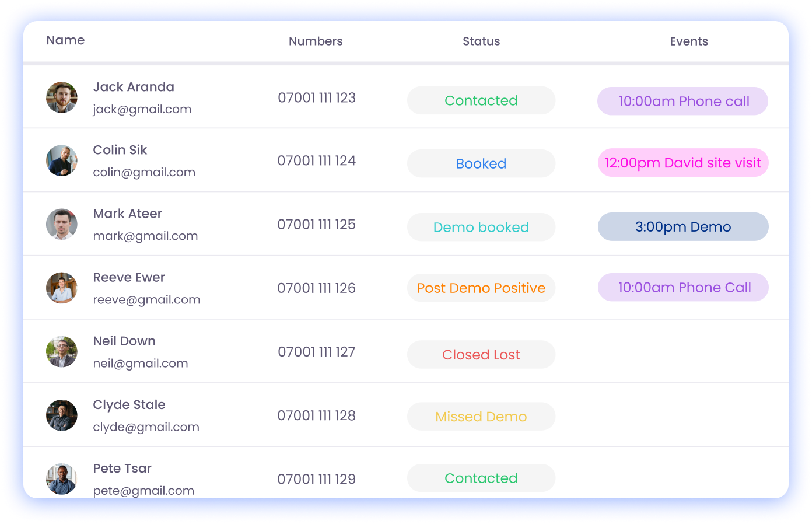Click the Numbers column header
The width and height of the screenshot is (812, 524).
click(316, 41)
